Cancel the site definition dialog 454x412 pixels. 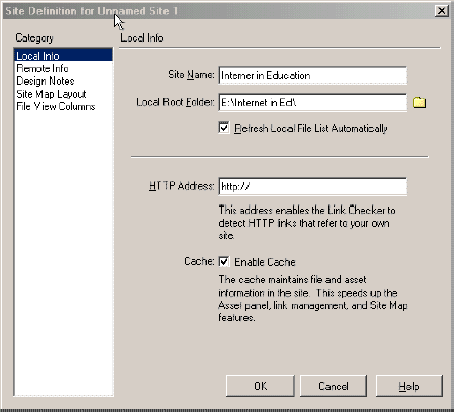[333, 386]
